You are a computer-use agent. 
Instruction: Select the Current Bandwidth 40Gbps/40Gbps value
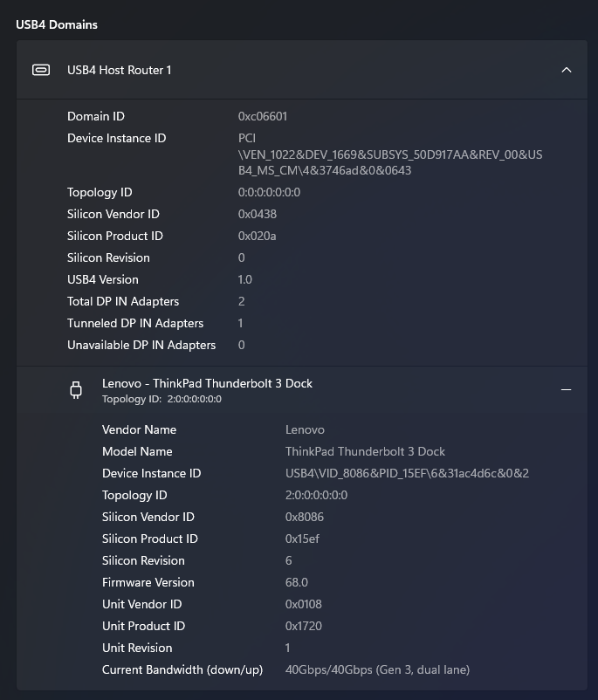377,669
